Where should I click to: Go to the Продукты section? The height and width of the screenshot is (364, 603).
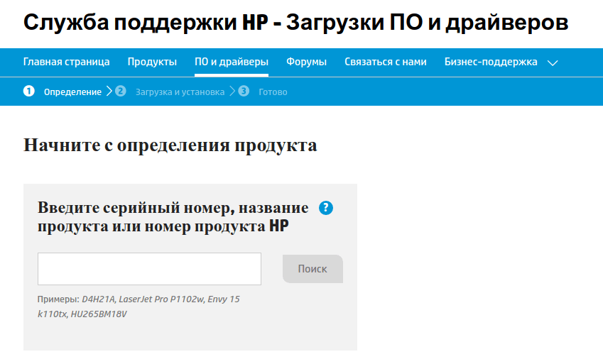[152, 62]
